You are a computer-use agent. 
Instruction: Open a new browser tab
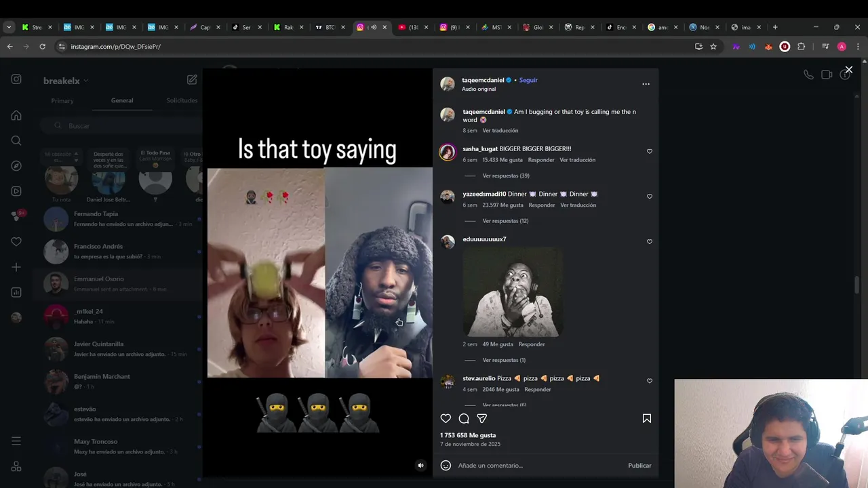tap(775, 27)
